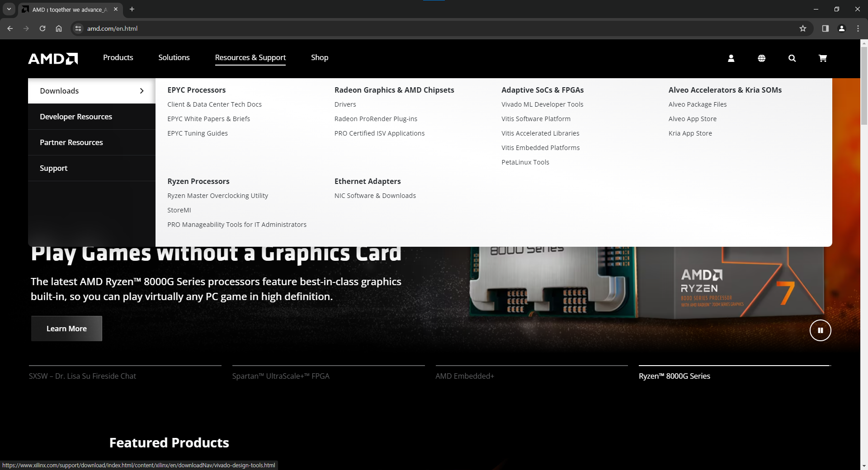Open PetaLinux Tools link
The width and height of the screenshot is (868, 470).
pyautogui.click(x=525, y=162)
